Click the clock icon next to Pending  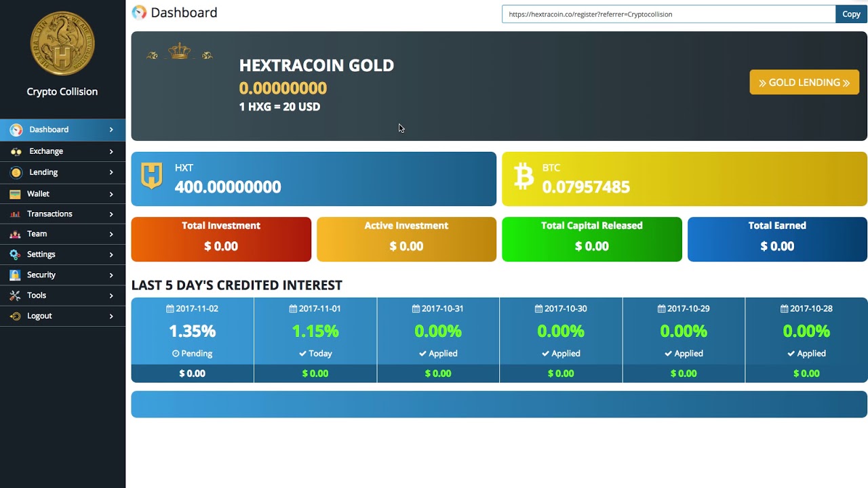(176, 353)
